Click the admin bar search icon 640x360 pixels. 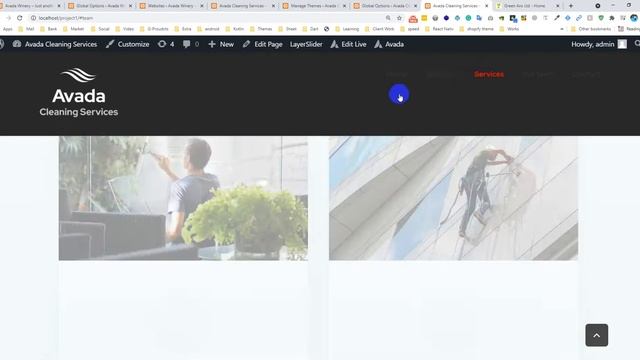[637, 44]
